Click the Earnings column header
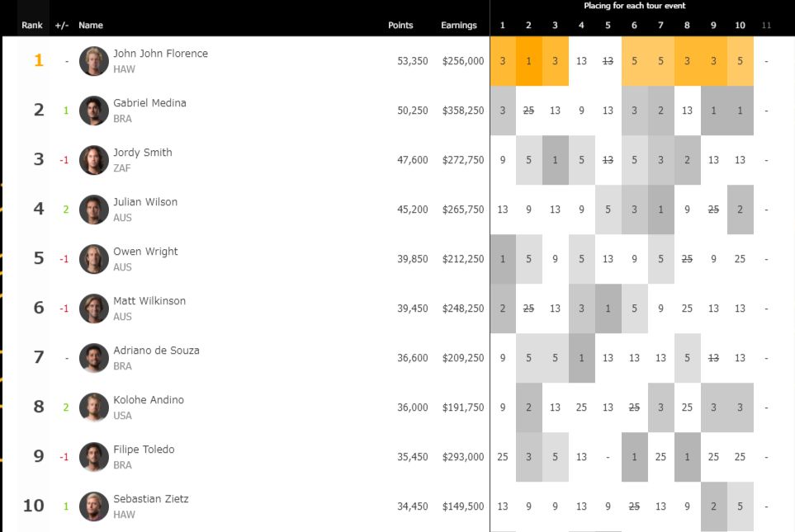This screenshot has width=795, height=532. click(459, 26)
